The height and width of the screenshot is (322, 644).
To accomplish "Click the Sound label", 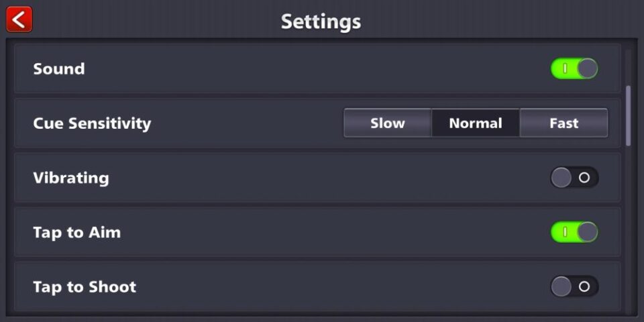I will 59,69.
